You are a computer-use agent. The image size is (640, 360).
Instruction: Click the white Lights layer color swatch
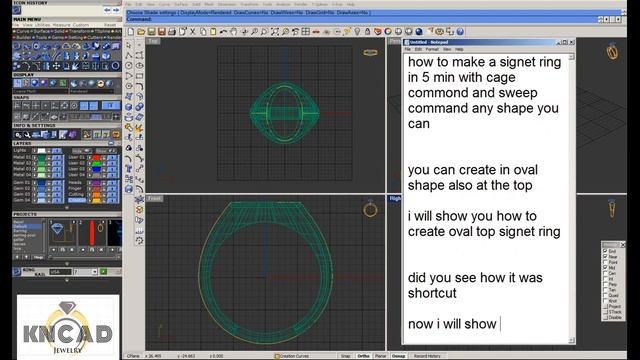pos(42,151)
